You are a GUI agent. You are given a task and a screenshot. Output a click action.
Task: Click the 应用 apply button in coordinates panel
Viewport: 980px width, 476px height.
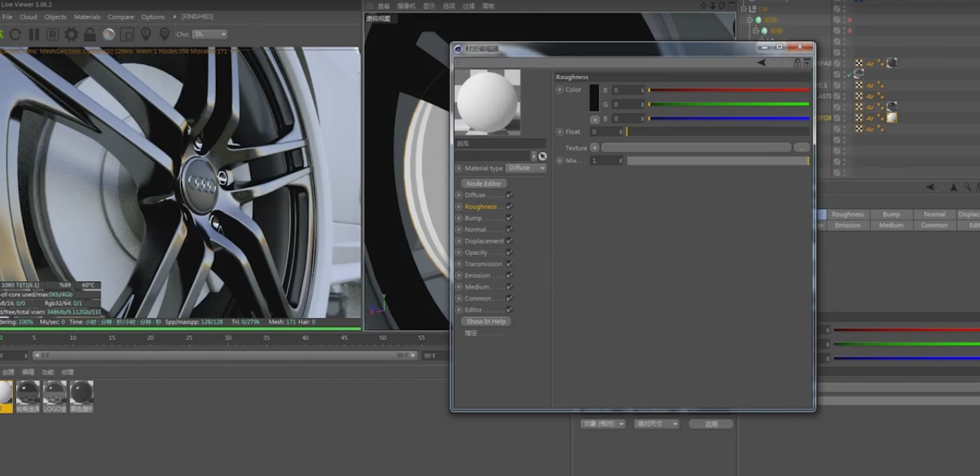pyautogui.click(x=711, y=424)
